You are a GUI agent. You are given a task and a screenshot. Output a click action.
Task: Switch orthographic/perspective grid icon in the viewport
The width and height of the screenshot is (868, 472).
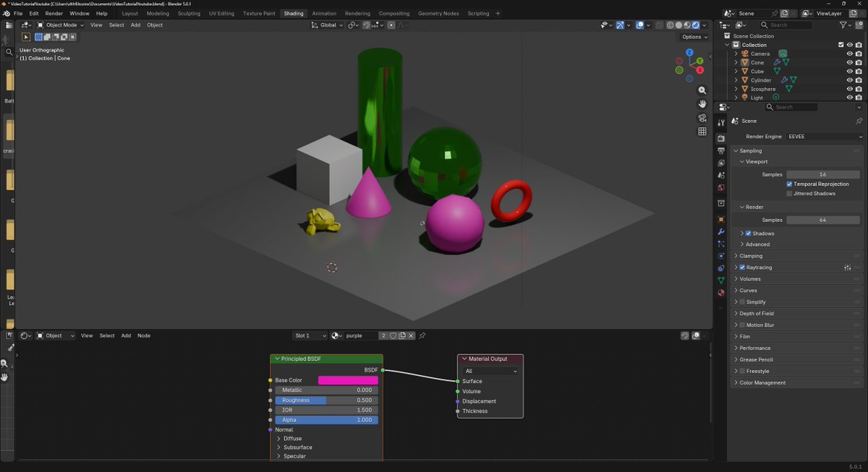702,132
